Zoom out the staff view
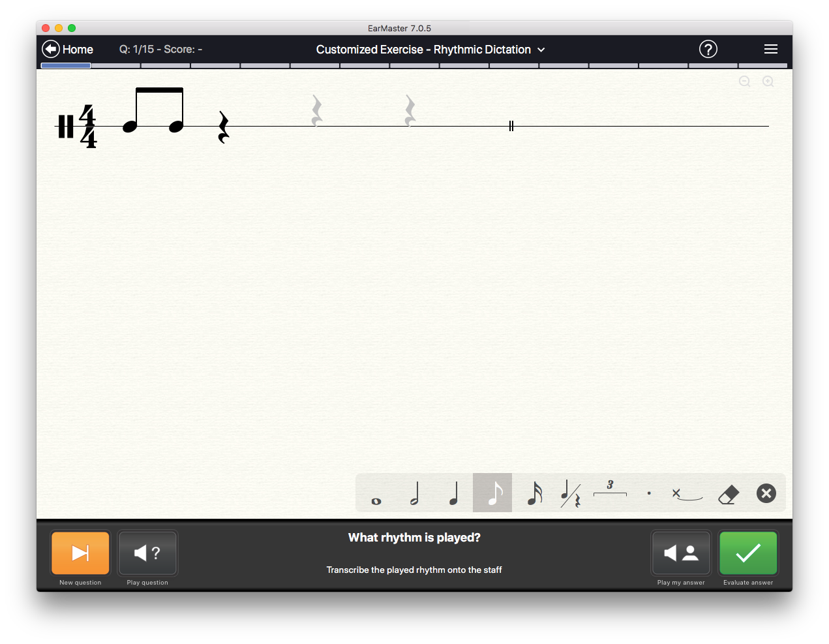Viewport: 829px width, 644px height. click(x=745, y=82)
